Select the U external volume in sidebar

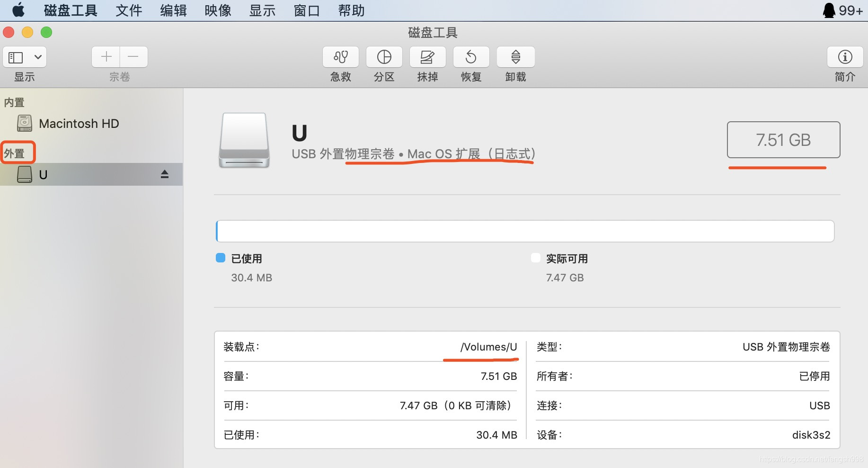91,175
